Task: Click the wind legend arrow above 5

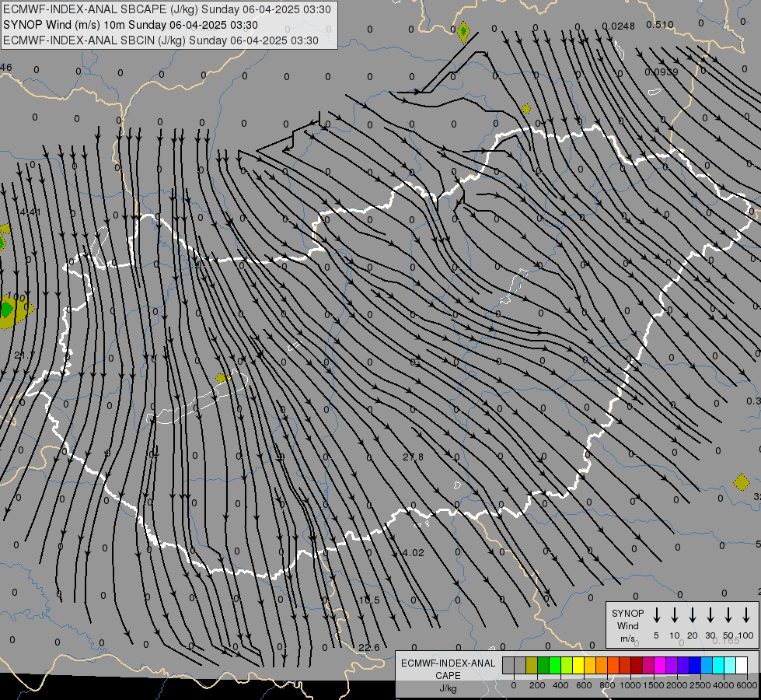Action: [656, 615]
